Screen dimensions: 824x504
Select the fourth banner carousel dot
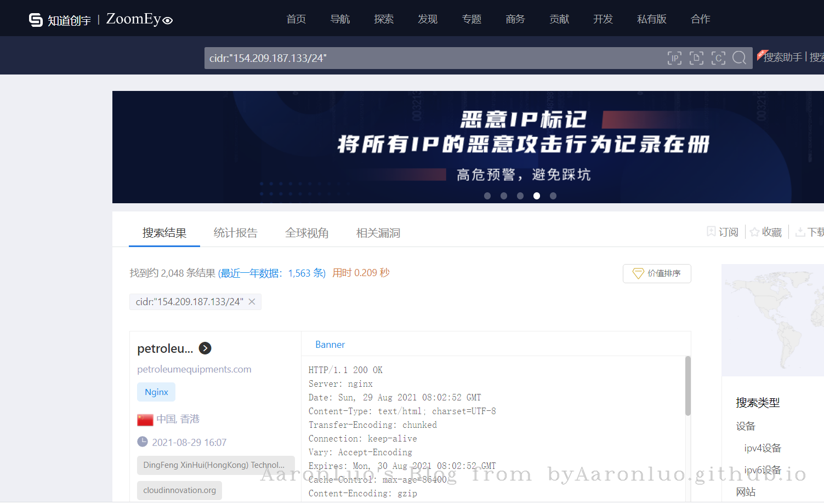537,196
